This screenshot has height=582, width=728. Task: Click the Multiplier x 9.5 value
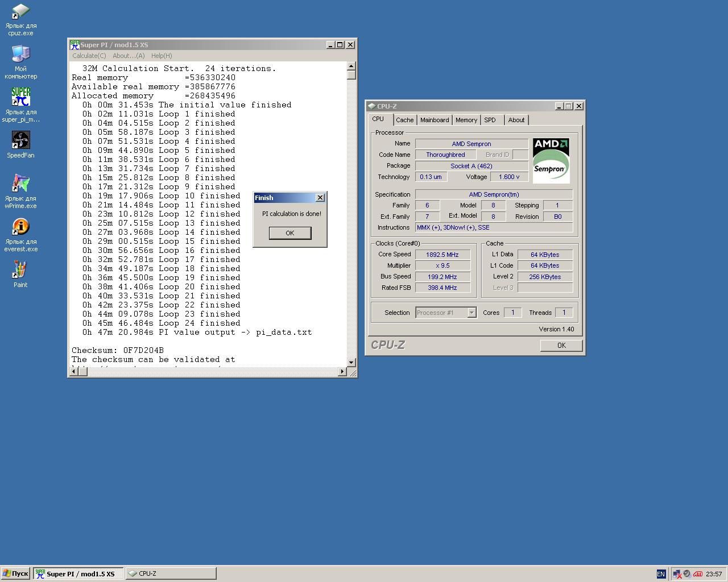tap(442, 265)
